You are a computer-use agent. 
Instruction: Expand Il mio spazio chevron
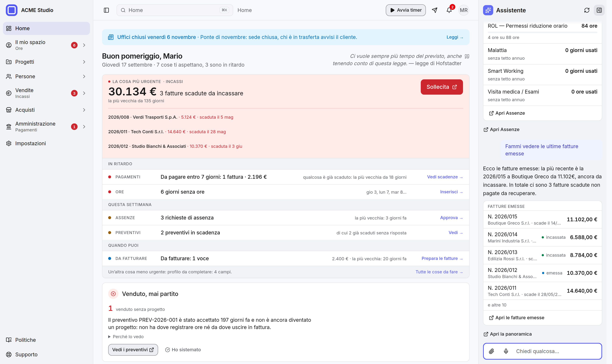pyautogui.click(x=84, y=45)
